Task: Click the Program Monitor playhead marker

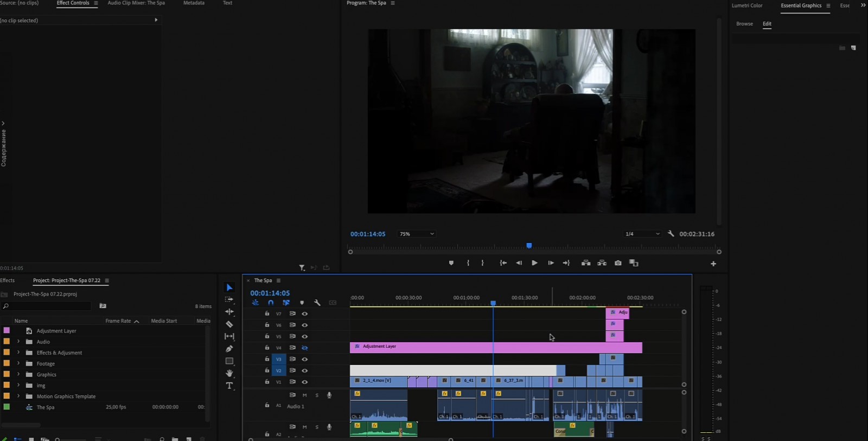Action: click(529, 246)
